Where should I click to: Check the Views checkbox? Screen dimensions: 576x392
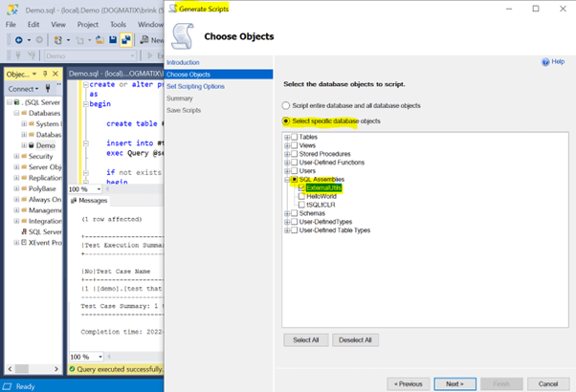295,145
